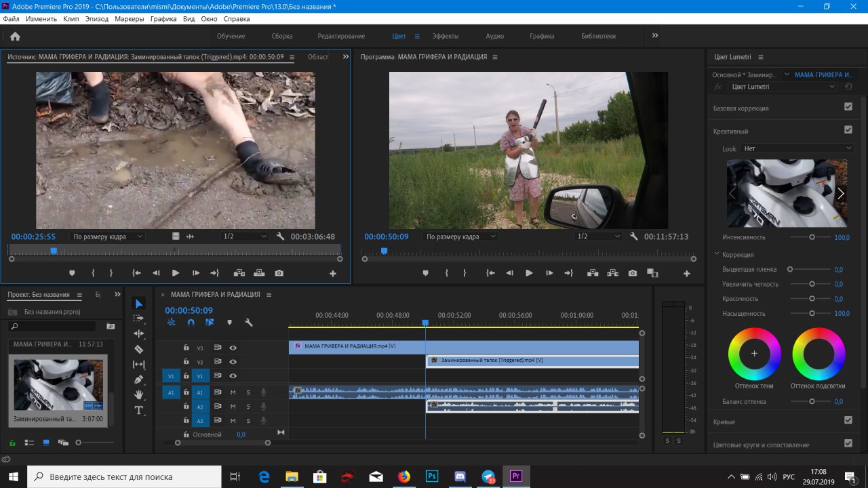Image resolution: width=868 pixels, height=488 pixels.
Task: Open Source monitor zoom level dropdown
Action: coord(108,237)
